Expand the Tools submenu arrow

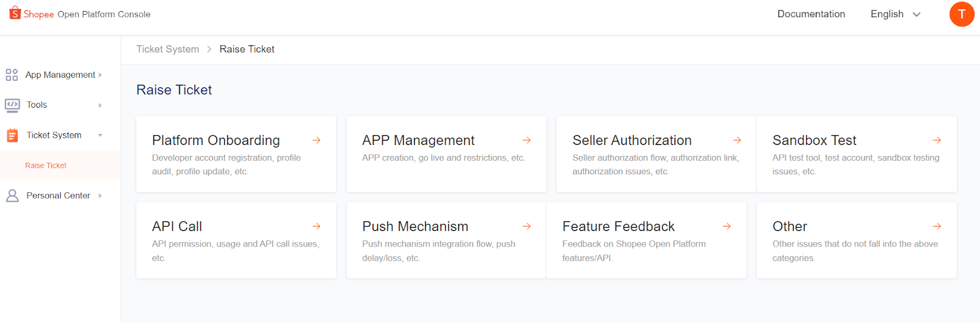100,105
